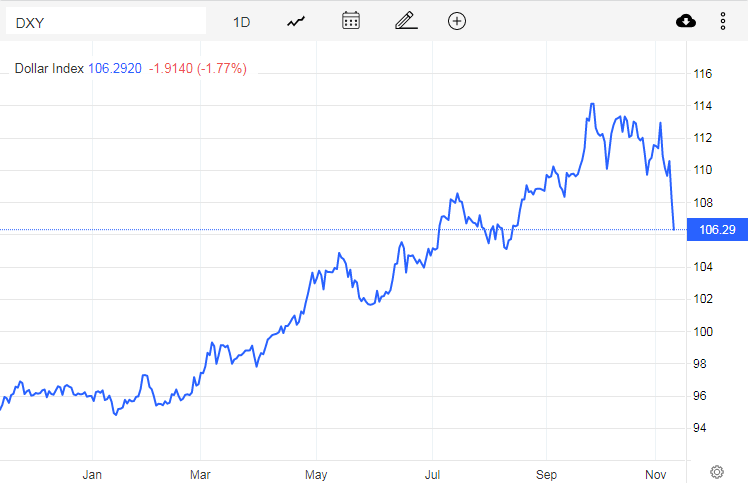The height and width of the screenshot is (489, 748).
Task: Click the DXY symbol search field
Action: coord(105,21)
